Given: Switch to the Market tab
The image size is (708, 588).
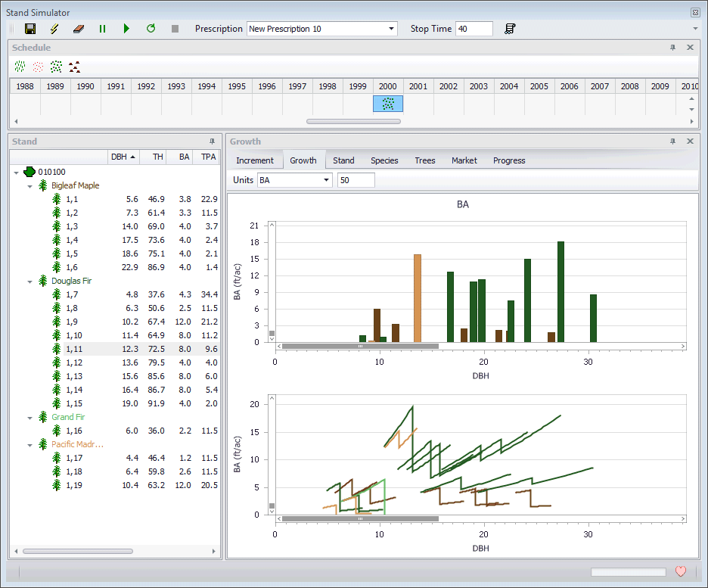Looking at the screenshot, I should pos(464,160).
